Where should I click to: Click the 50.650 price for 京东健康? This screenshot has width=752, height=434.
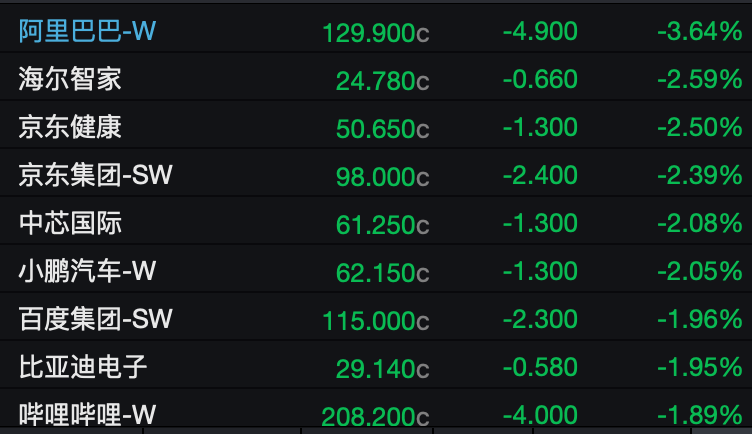pos(375,129)
